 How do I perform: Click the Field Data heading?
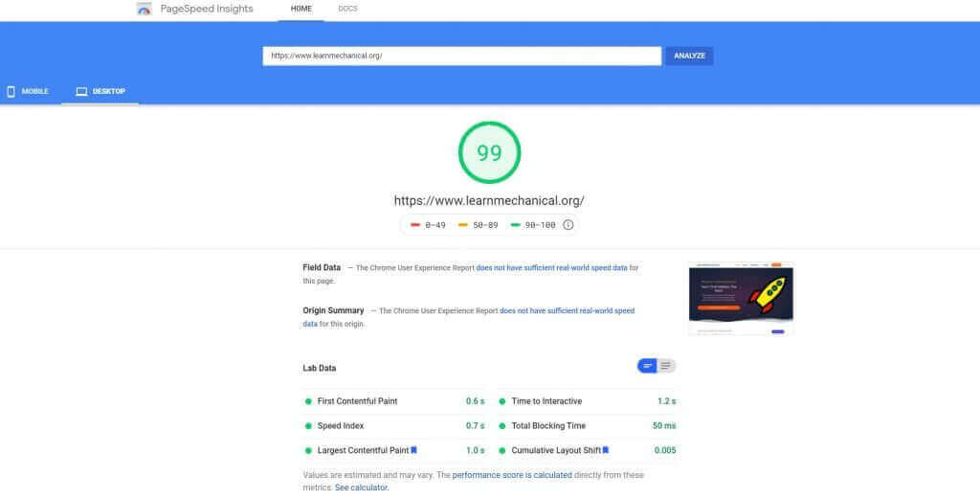(322, 267)
